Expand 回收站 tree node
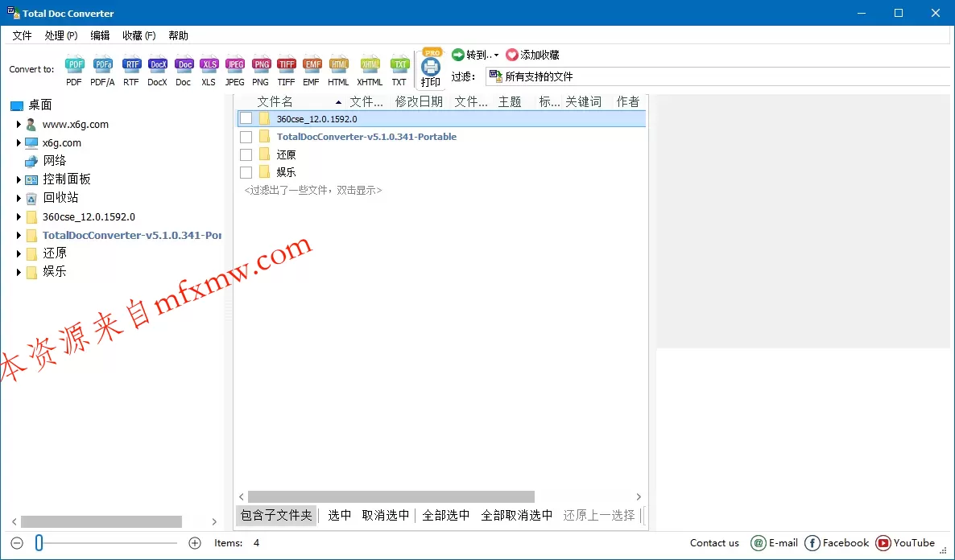This screenshot has height=560, width=955. tap(19, 199)
